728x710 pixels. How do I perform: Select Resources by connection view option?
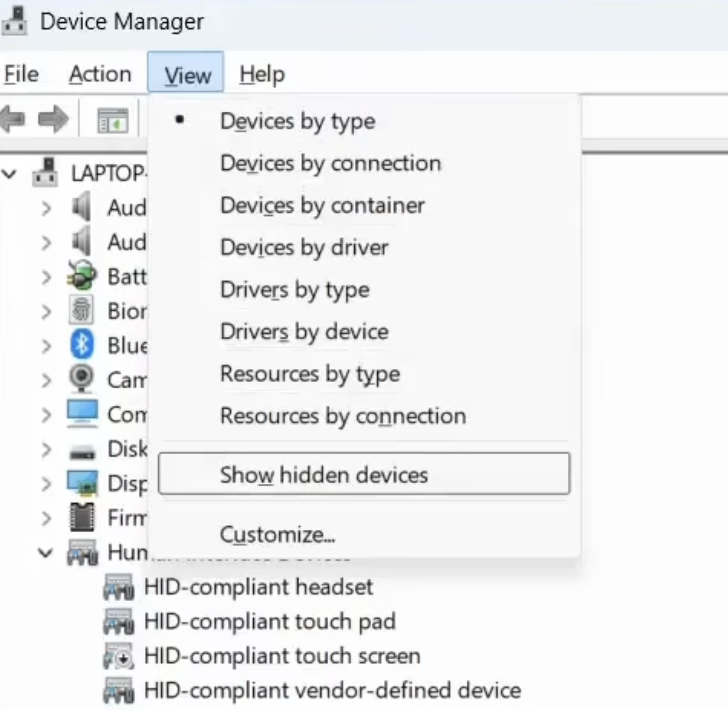point(364,416)
